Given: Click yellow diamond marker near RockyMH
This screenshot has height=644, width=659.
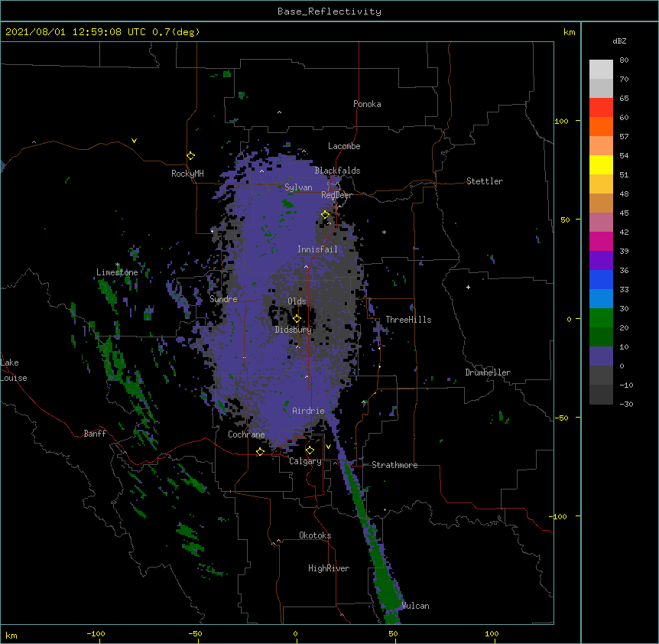Looking at the screenshot, I should (191, 156).
